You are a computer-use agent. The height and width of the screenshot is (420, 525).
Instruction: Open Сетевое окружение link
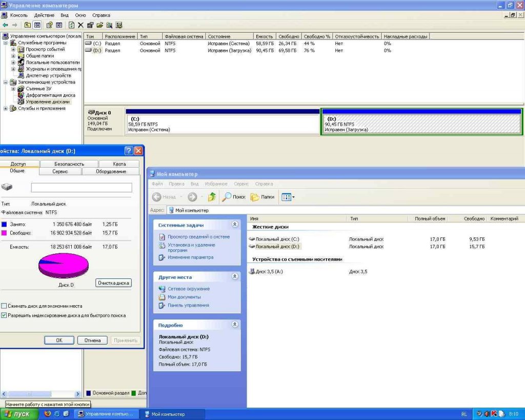pos(189,289)
